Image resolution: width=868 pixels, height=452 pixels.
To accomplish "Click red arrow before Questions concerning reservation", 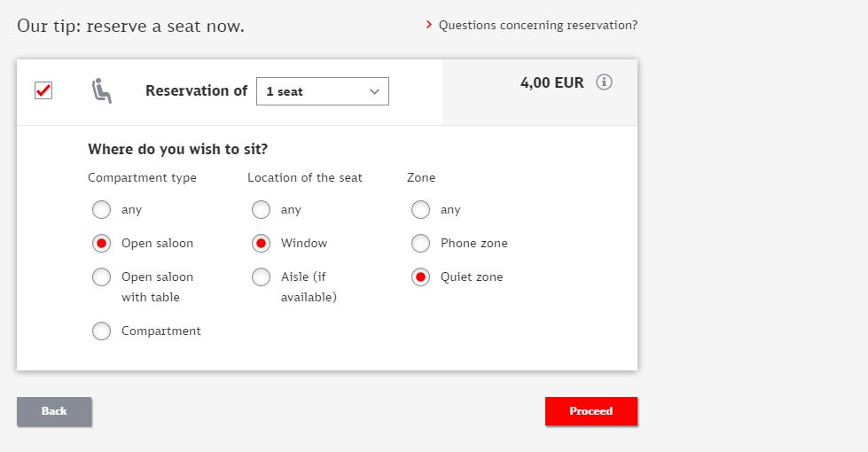I will tap(429, 25).
